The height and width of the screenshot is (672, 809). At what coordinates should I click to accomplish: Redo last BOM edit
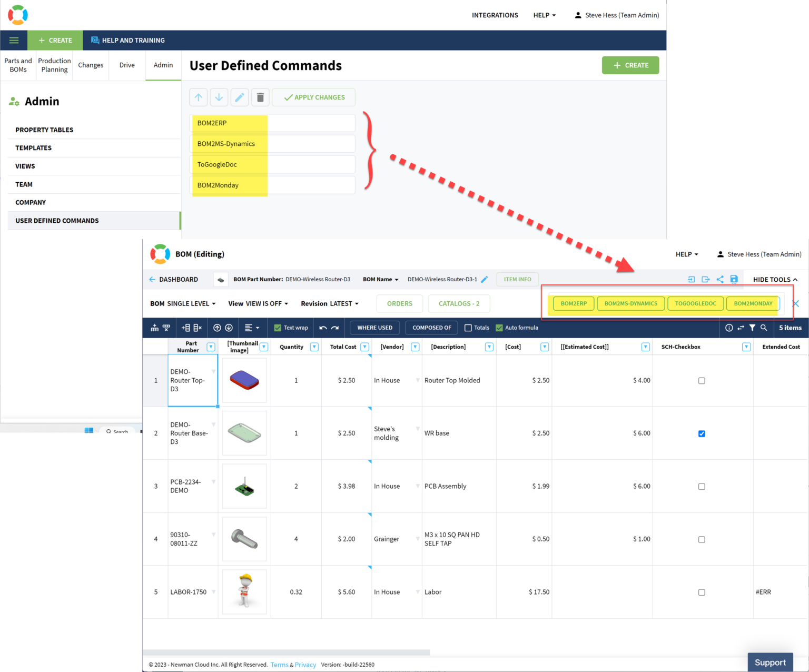pyautogui.click(x=335, y=328)
